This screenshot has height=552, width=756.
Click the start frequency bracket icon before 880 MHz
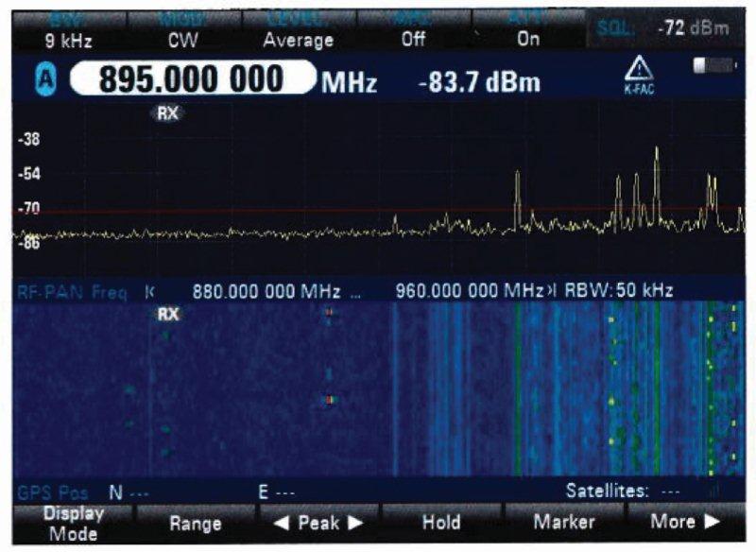149,290
